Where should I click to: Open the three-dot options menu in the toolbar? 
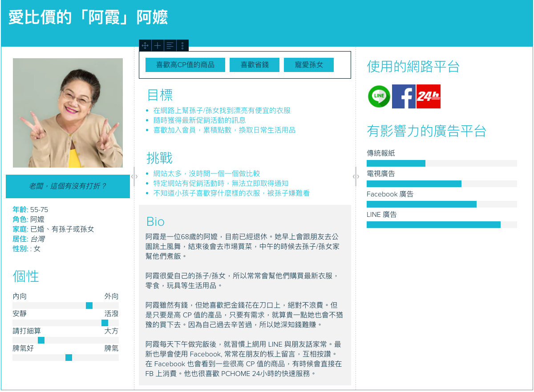(182, 45)
